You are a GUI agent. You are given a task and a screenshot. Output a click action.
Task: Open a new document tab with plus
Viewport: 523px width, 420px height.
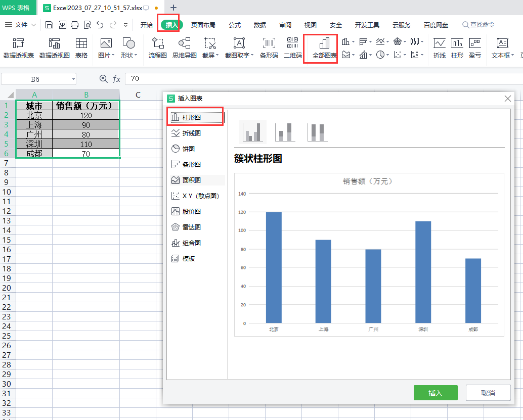click(173, 8)
